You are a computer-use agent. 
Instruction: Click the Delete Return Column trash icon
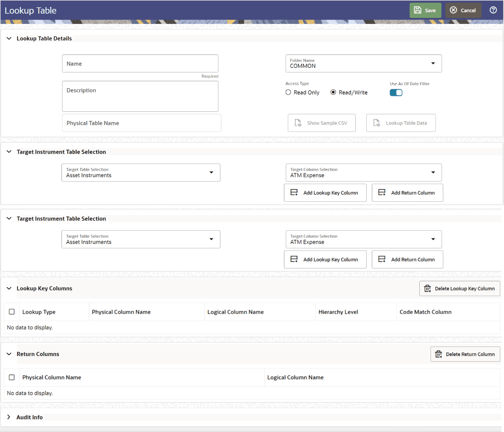tap(438, 354)
